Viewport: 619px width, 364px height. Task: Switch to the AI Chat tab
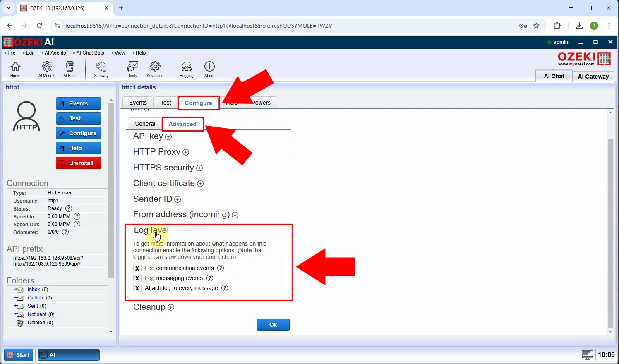(x=554, y=76)
